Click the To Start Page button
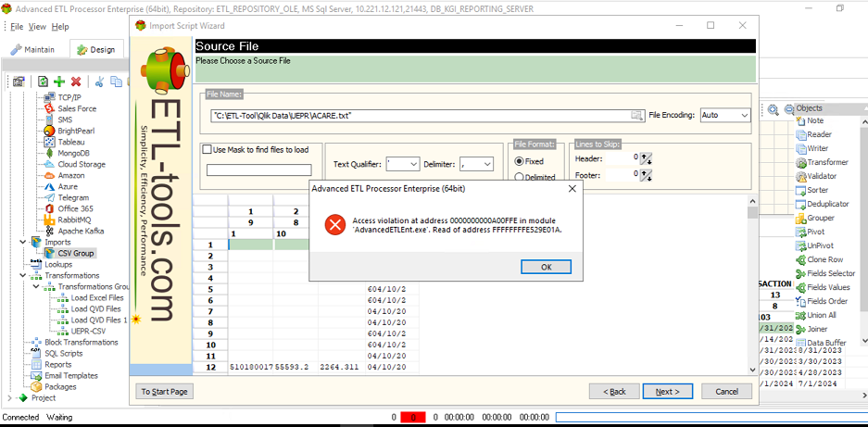The image size is (868, 427). (164, 392)
